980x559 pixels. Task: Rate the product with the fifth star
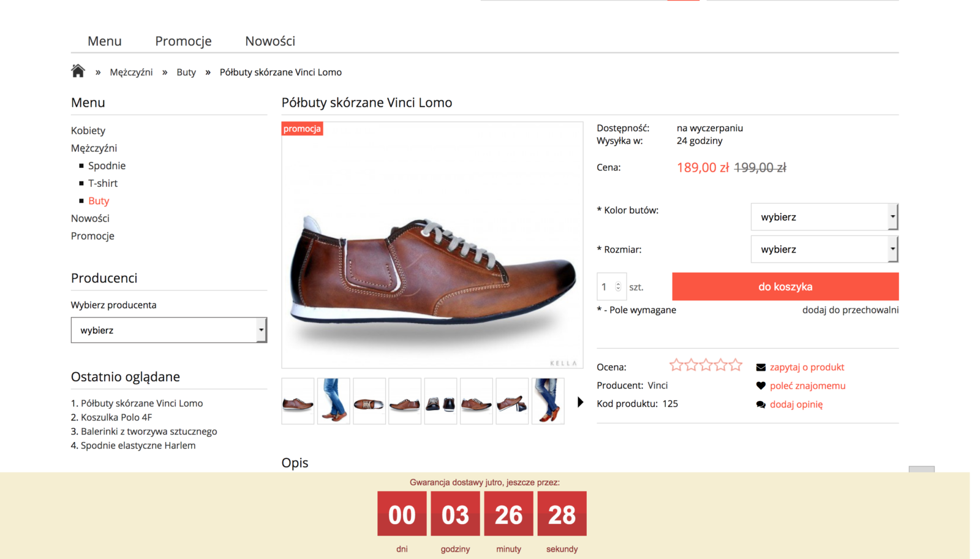[x=736, y=365]
